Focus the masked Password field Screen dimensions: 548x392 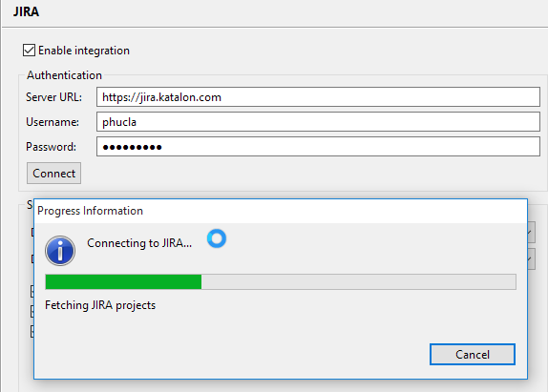(x=318, y=147)
